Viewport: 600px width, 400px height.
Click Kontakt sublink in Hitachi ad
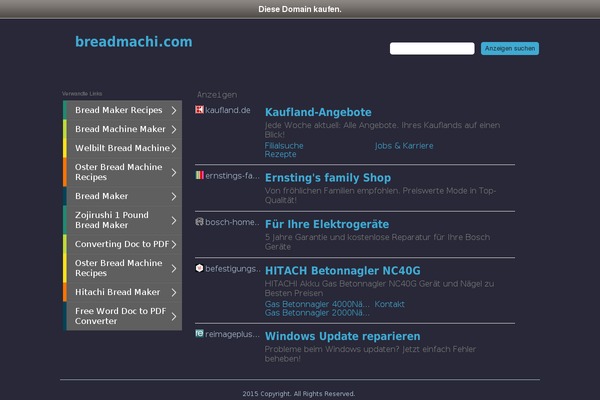[390, 304]
